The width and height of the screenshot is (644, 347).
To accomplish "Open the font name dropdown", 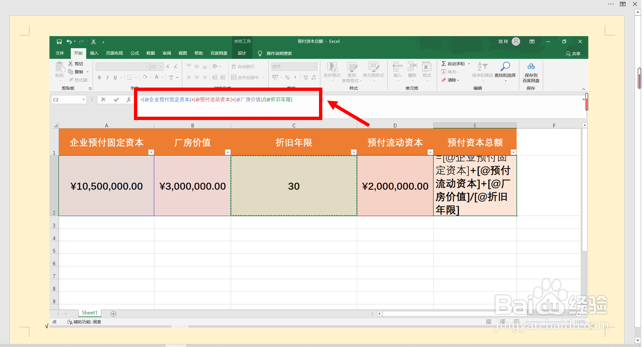I will pos(147,67).
